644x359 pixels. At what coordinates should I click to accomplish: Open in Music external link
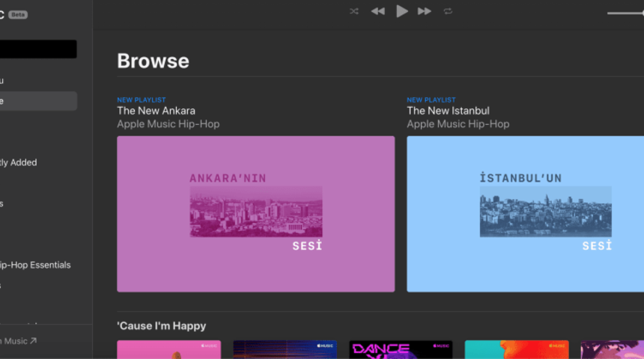click(19, 341)
